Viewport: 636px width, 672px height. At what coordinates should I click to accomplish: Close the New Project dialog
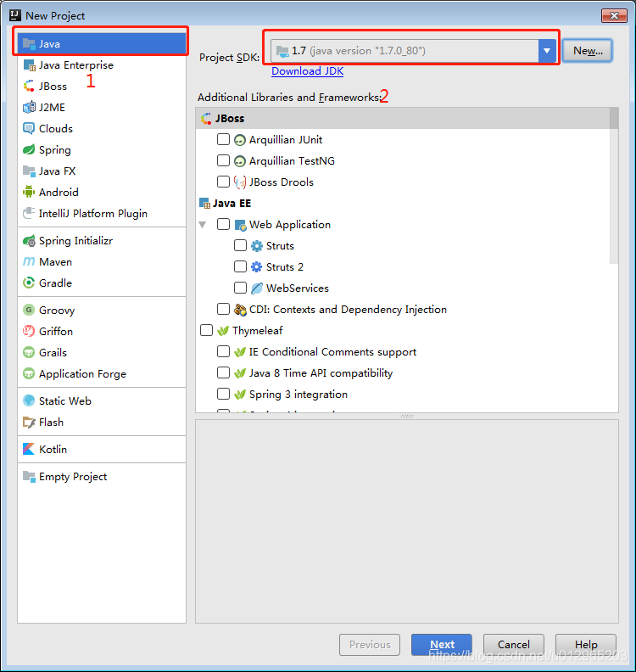pos(614,16)
